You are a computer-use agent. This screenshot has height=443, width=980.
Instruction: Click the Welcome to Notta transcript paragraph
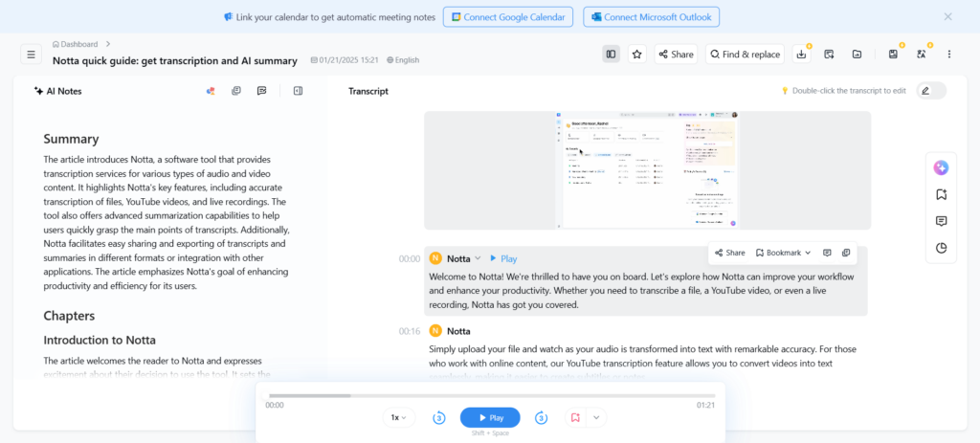pos(642,291)
